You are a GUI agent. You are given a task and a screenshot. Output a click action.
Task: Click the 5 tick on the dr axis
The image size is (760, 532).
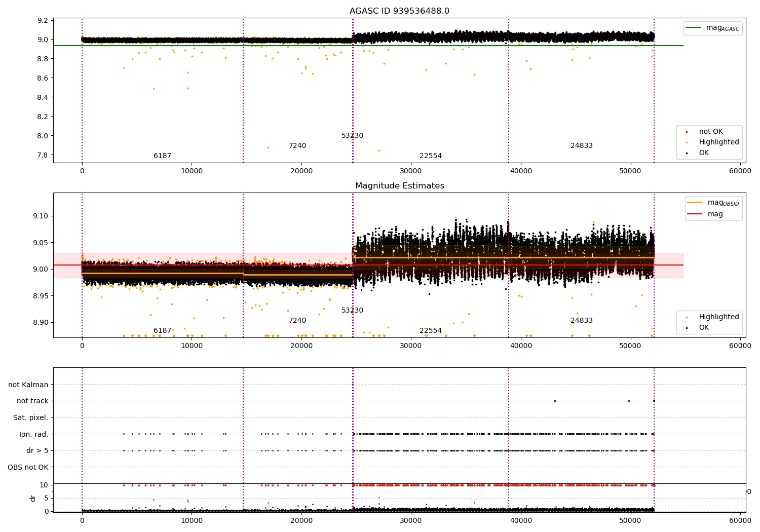pos(46,498)
